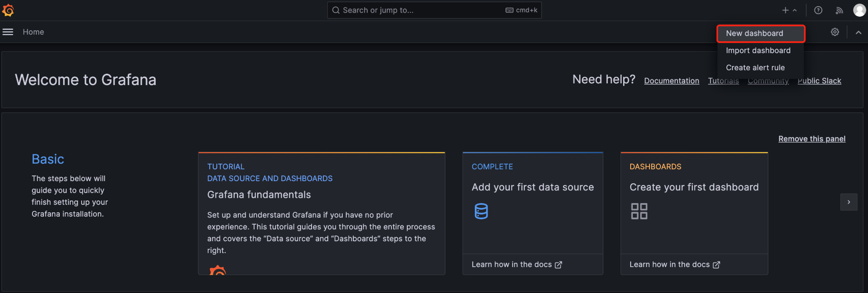Image resolution: width=868 pixels, height=293 pixels.
Task: Open dashboard settings gear icon
Action: 835,32
